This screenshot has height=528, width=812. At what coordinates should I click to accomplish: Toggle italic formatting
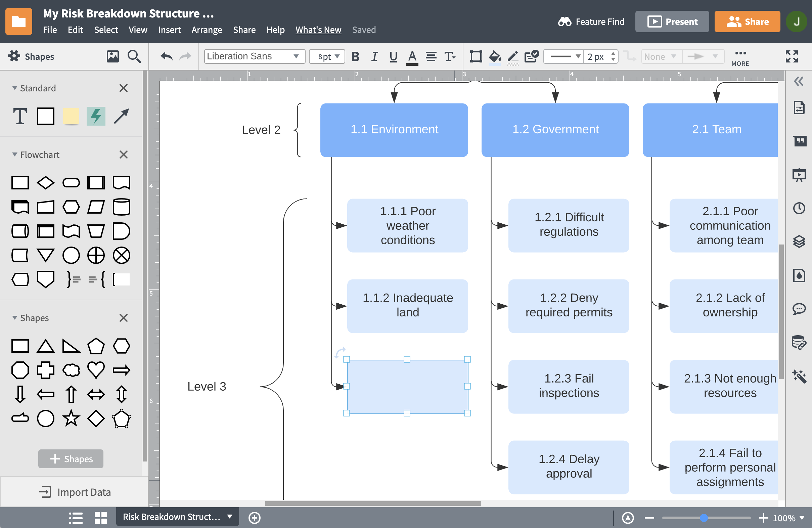(x=374, y=57)
